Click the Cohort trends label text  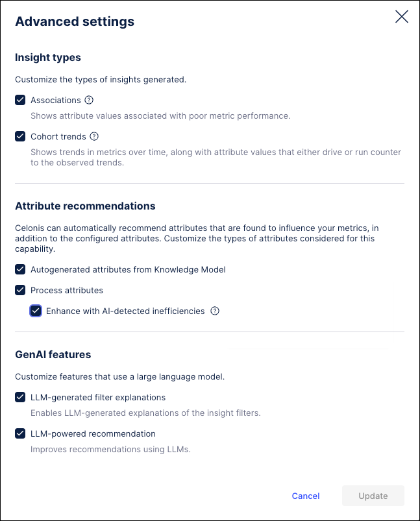tap(58, 136)
